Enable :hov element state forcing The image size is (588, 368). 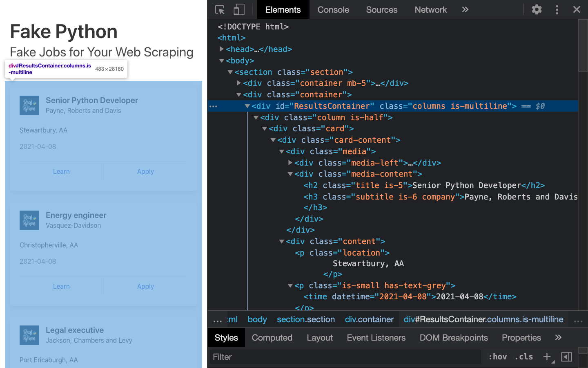[497, 357]
